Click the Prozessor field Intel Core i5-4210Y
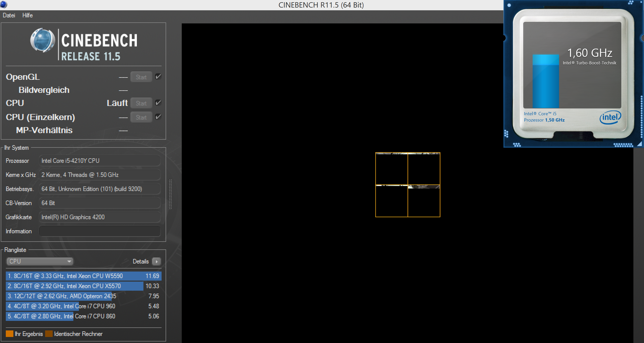The image size is (644, 343). (100, 161)
